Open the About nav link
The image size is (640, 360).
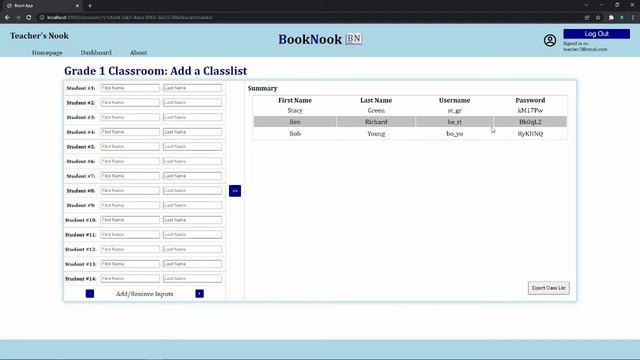click(x=138, y=53)
